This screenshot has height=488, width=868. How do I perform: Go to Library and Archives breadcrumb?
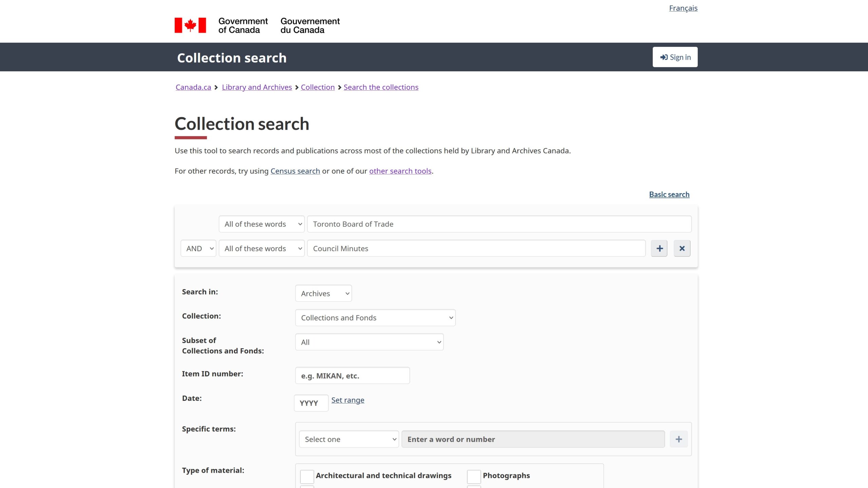257,87
